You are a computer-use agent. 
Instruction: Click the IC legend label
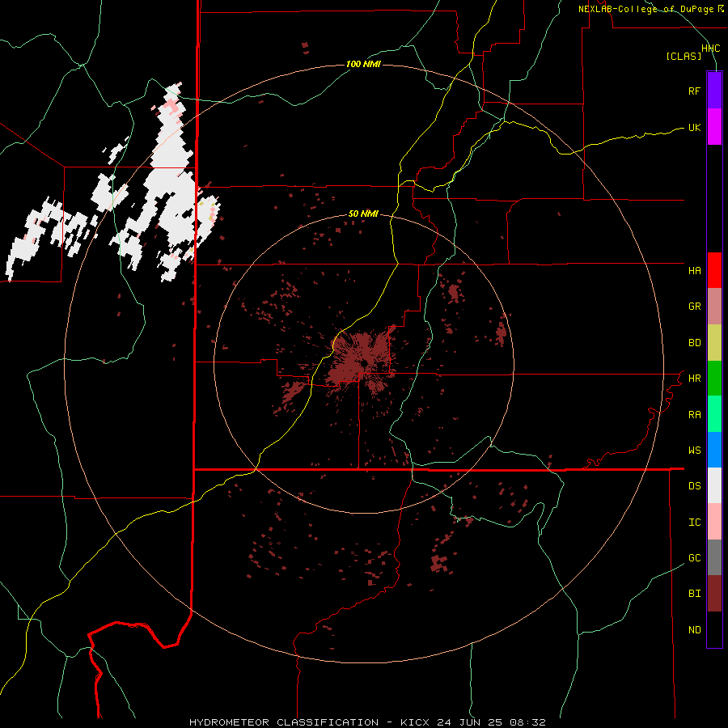pyautogui.click(x=694, y=523)
